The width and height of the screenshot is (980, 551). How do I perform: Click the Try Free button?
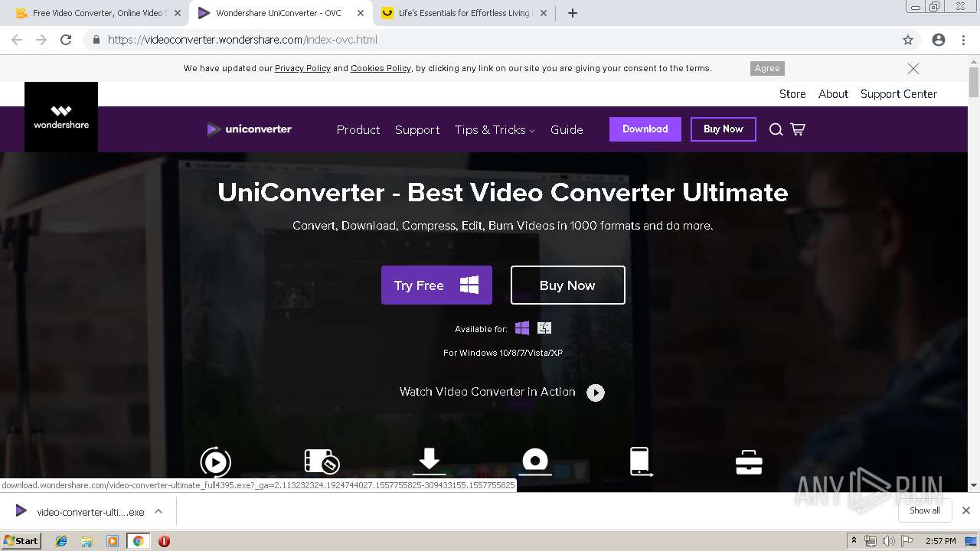click(x=436, y=285)
